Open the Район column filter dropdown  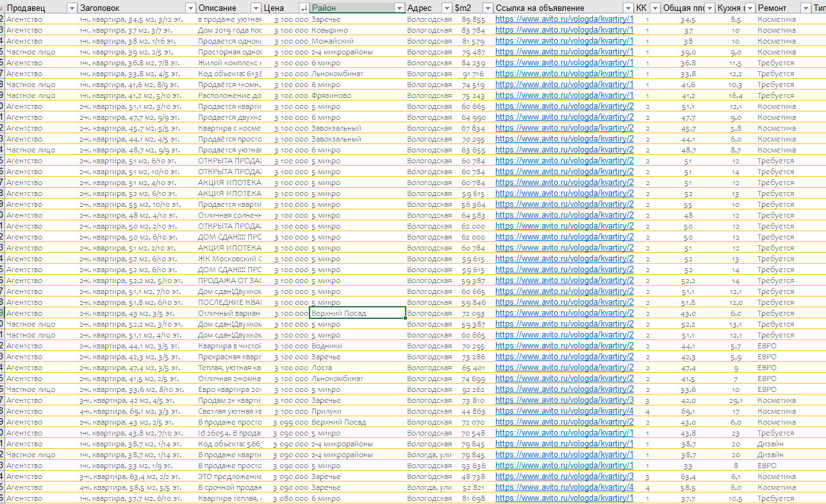coord(400,8)
